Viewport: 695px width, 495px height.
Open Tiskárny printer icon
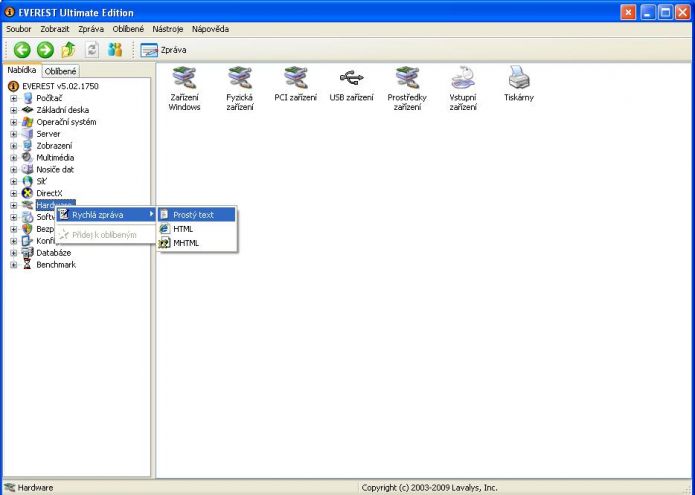pyautogui.click(x=519, y=84)
